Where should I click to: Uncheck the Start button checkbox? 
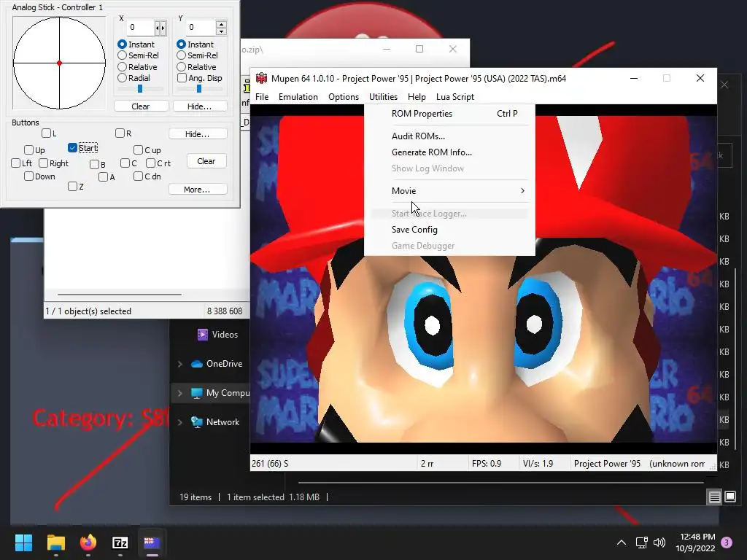point(72,147)
